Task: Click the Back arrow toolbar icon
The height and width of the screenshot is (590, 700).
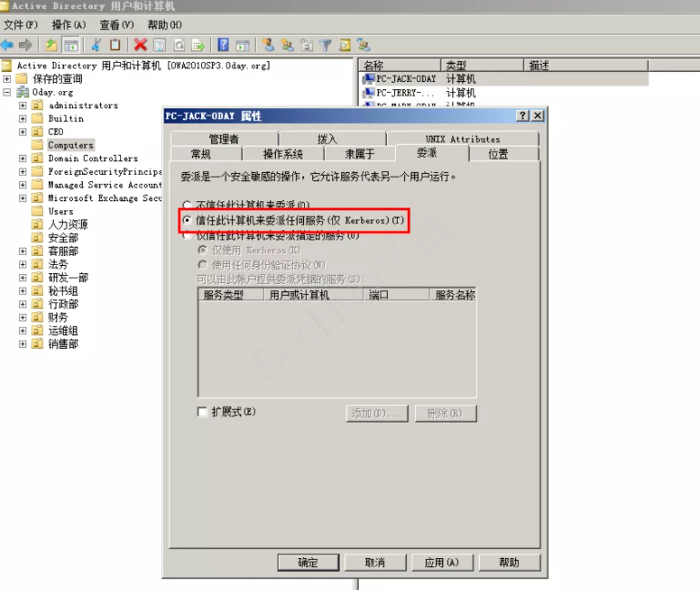Action: point(7,45)
